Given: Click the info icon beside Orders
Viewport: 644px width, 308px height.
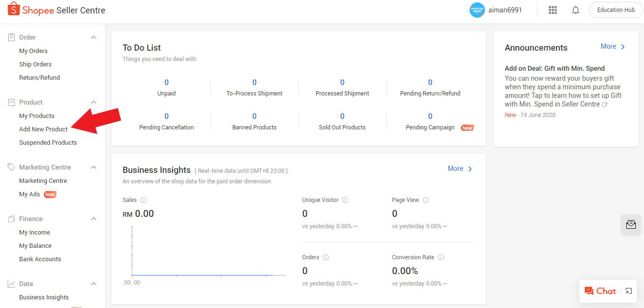Looking at the screenshot, I should (x=326, y=257).
